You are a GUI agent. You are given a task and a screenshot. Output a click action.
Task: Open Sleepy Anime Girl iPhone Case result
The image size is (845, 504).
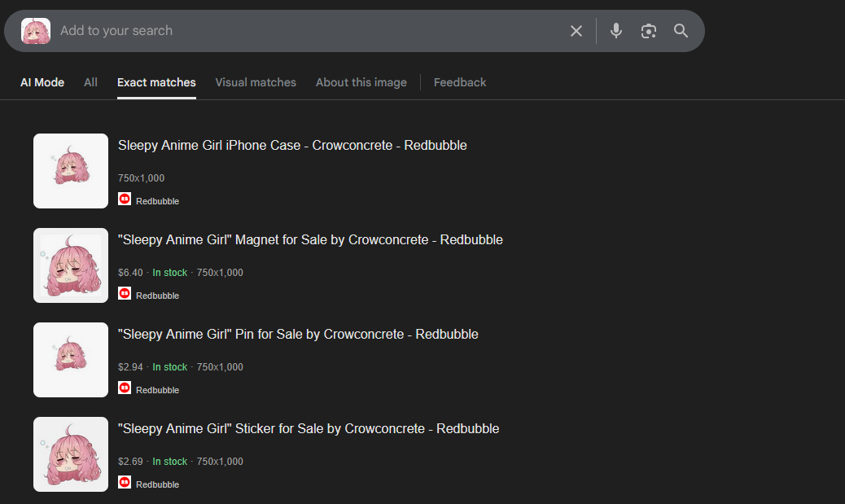click(x=292, y=146)
